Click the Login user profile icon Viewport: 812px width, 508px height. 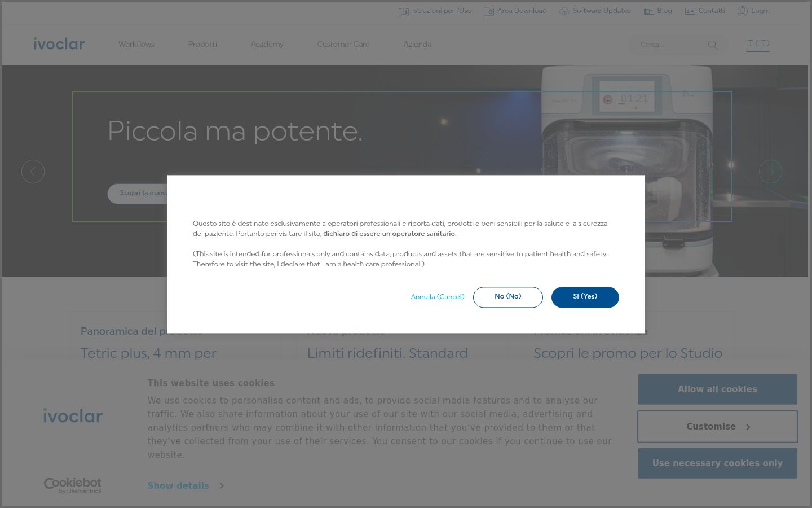click(743, 11)
